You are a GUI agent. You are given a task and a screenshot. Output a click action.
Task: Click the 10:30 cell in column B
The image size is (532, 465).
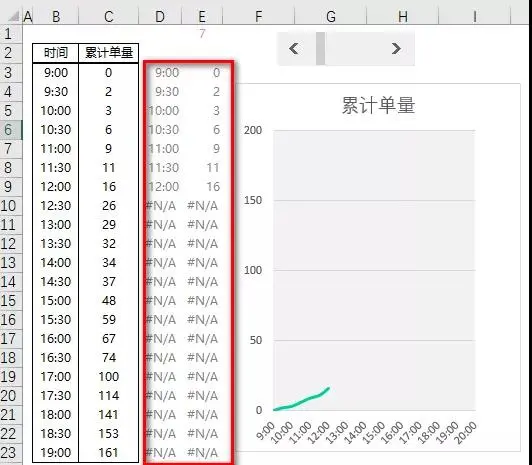[x=56, y=130]
